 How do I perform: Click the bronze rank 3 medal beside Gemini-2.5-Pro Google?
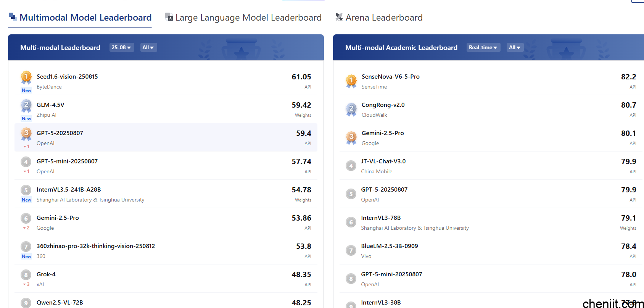pyautogui.click(x=351, y=137)
